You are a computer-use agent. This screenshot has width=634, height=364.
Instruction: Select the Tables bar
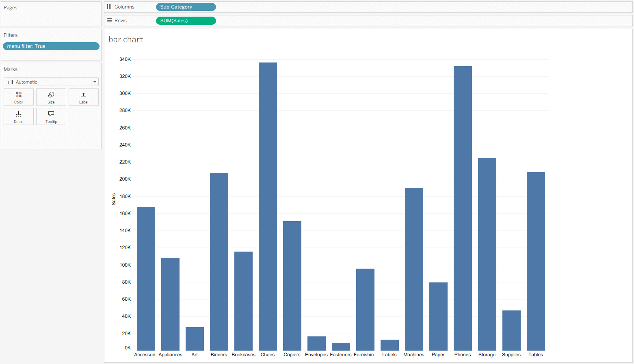[x=536, y=261]
